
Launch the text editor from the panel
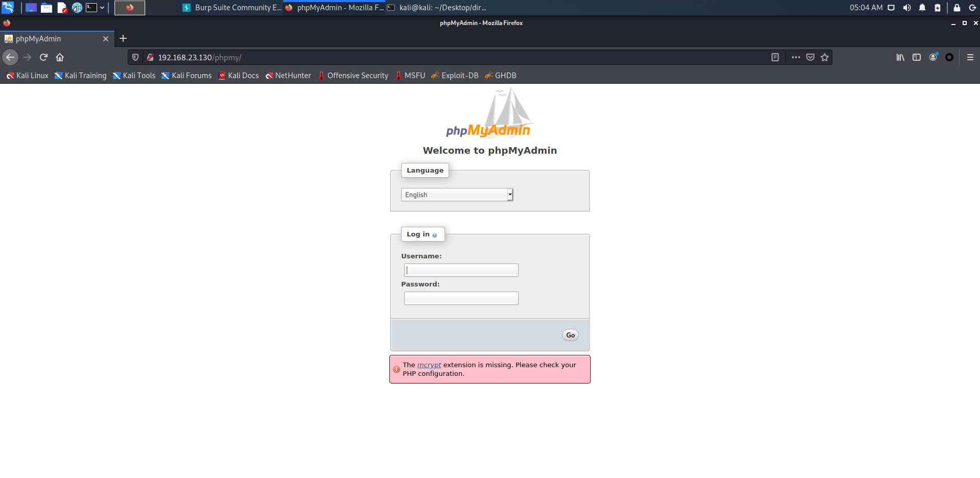62,8
